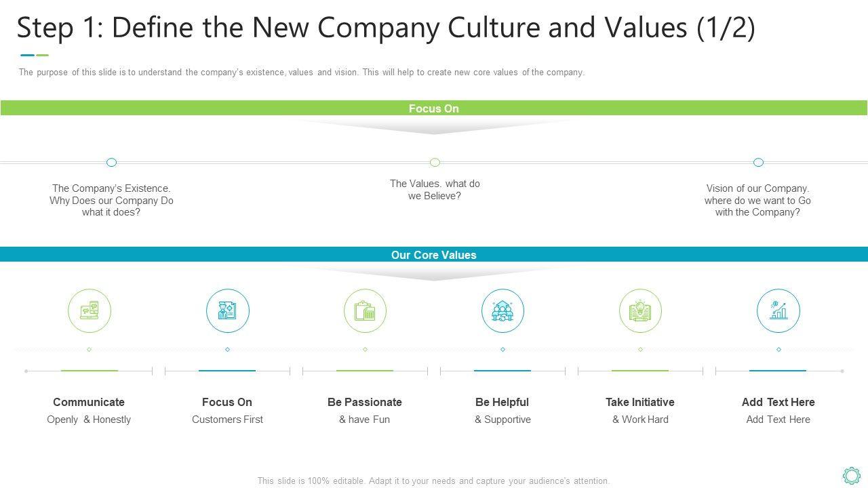This screenshot has height=488, width=868.
Task: Select the growth chart icon
Action: click(778, 311)
